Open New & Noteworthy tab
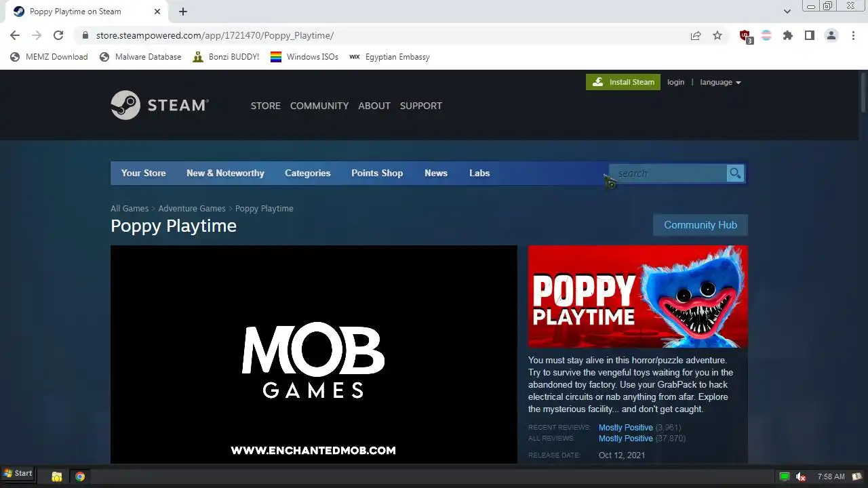Screen dimensions: 868x488 tap(225, 173)
